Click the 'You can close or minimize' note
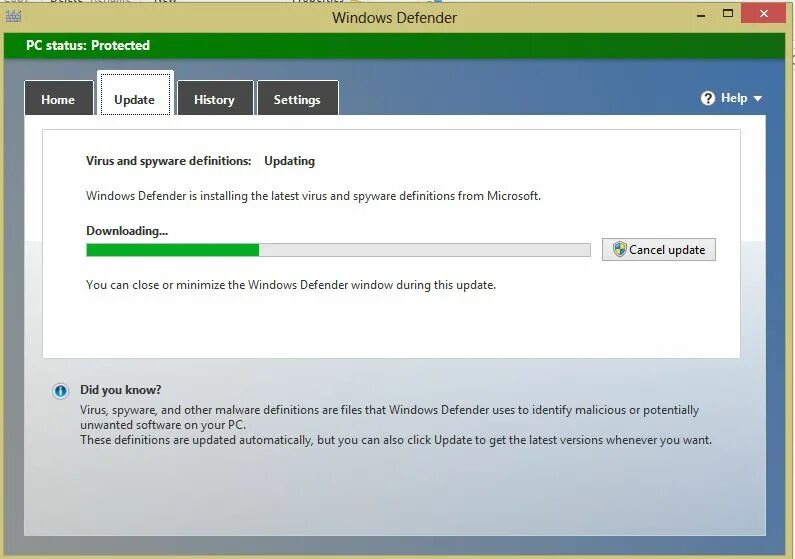 click(x=291, y=285)
